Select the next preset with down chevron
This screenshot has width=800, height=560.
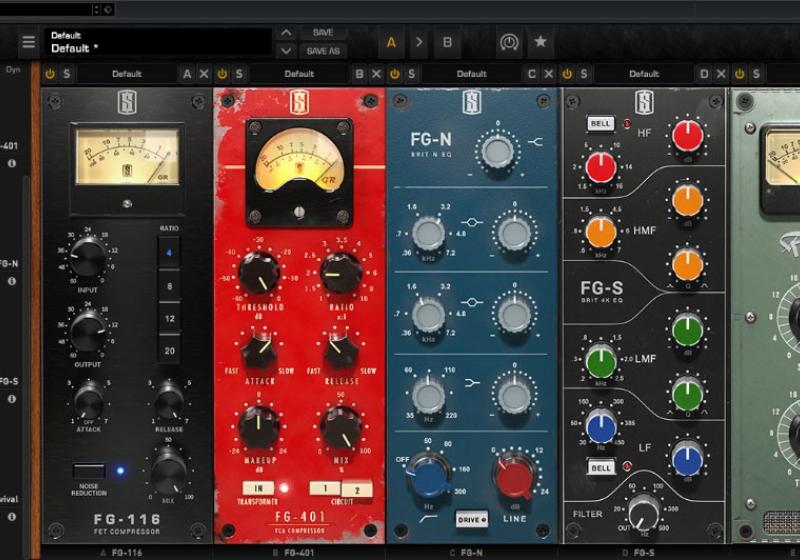[286, 51]
